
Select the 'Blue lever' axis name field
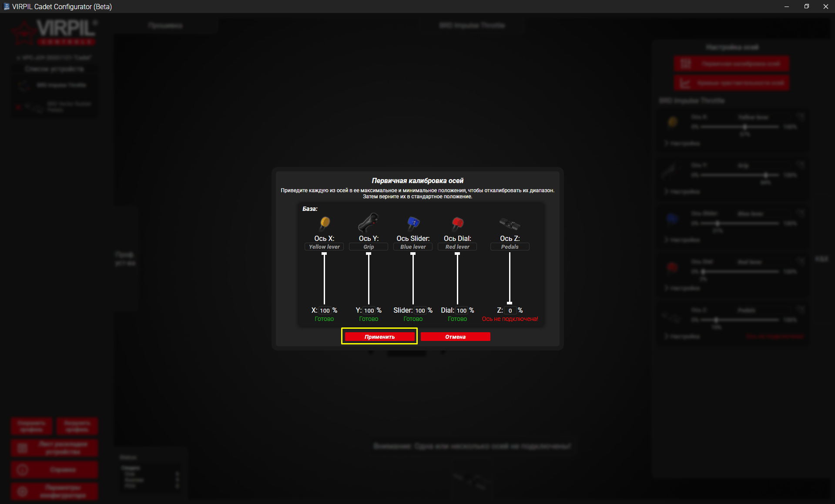413,247
